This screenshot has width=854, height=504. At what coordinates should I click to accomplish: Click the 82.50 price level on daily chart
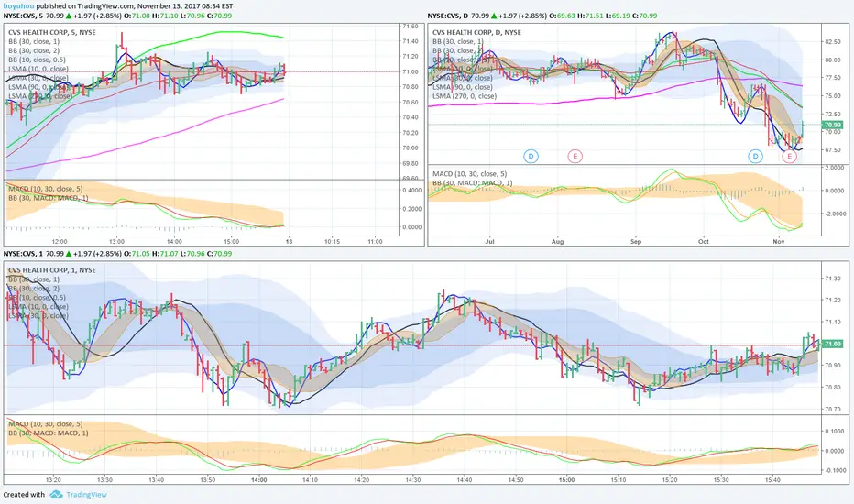click(833, 41)
